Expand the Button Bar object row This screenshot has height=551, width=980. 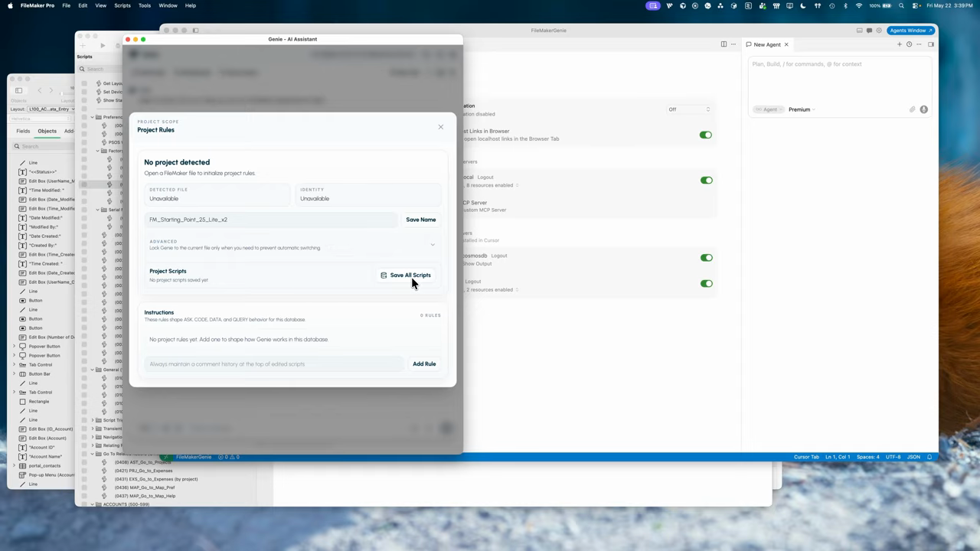(x=14, y=374)
